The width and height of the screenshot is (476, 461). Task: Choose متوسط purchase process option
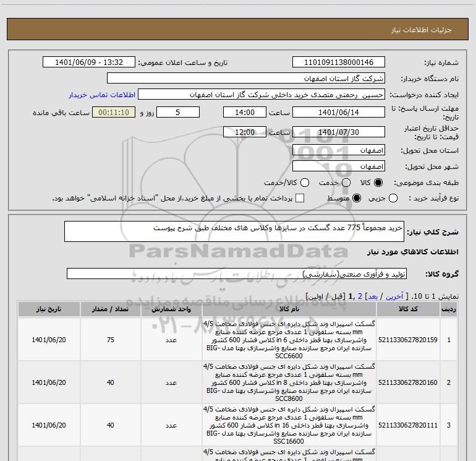357,198
